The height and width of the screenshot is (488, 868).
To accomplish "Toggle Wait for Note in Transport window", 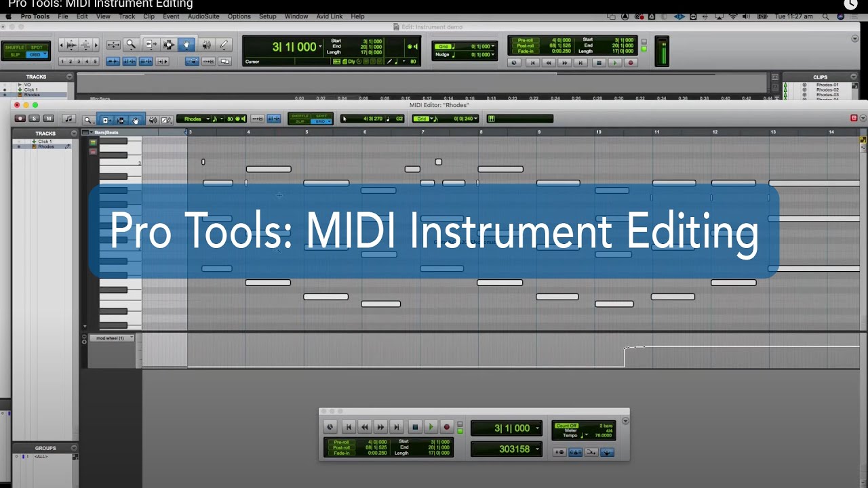I will point(560,452).
